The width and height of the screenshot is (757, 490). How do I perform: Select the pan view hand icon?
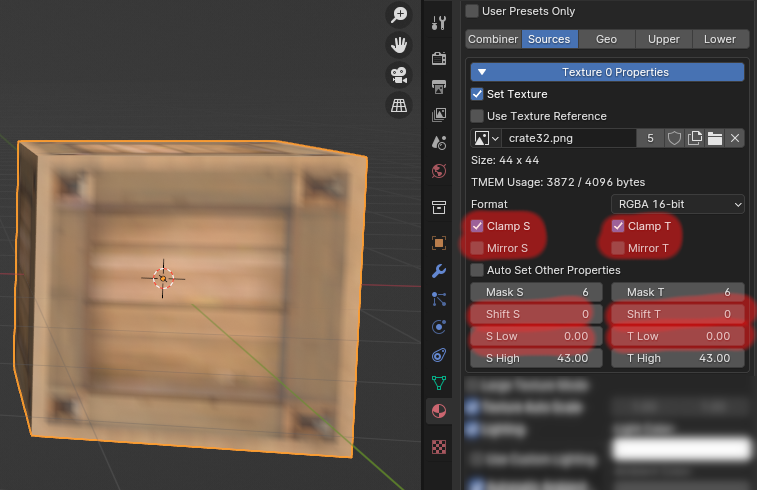[399, 45]
